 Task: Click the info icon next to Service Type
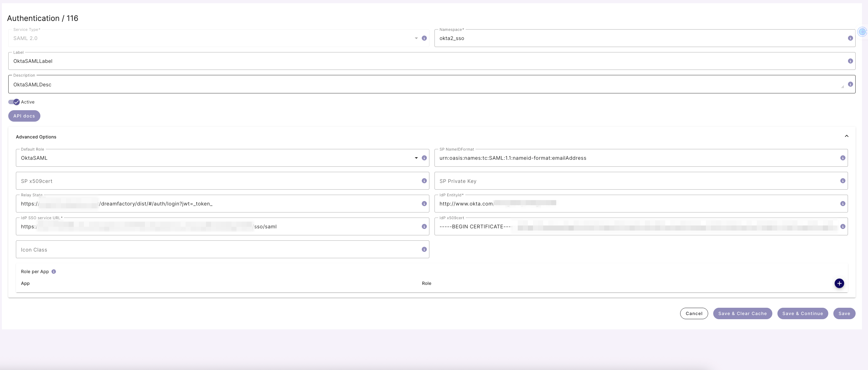[424, 38]
